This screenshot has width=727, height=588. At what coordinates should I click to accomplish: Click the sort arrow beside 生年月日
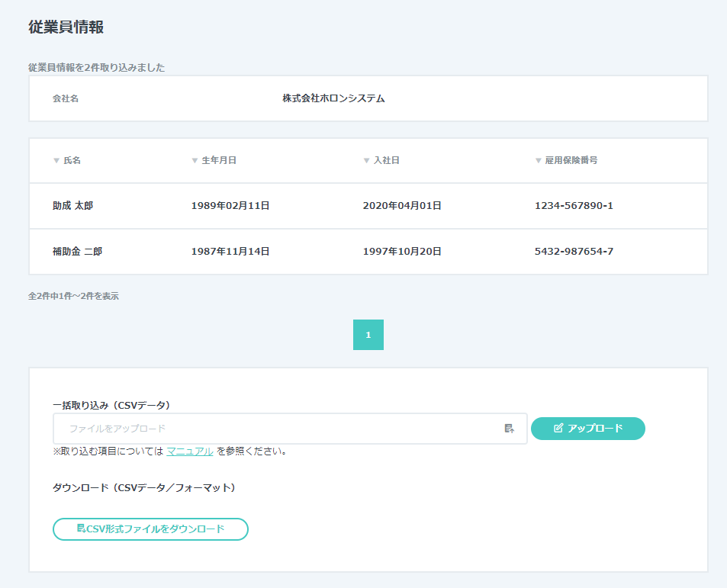(x=195, y=161)
